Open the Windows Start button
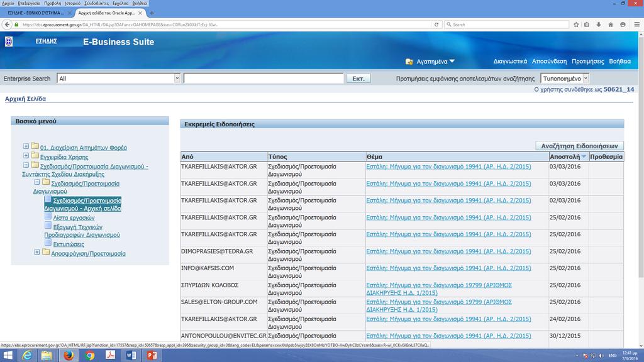 pyautogui.click(x=8, y=356)
